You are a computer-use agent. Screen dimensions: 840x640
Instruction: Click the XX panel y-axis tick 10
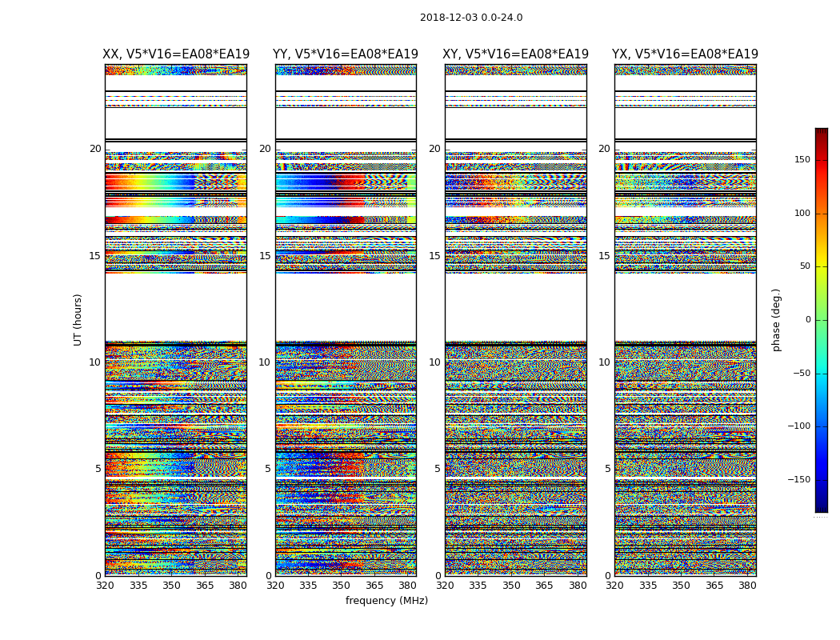coord(95,362)
